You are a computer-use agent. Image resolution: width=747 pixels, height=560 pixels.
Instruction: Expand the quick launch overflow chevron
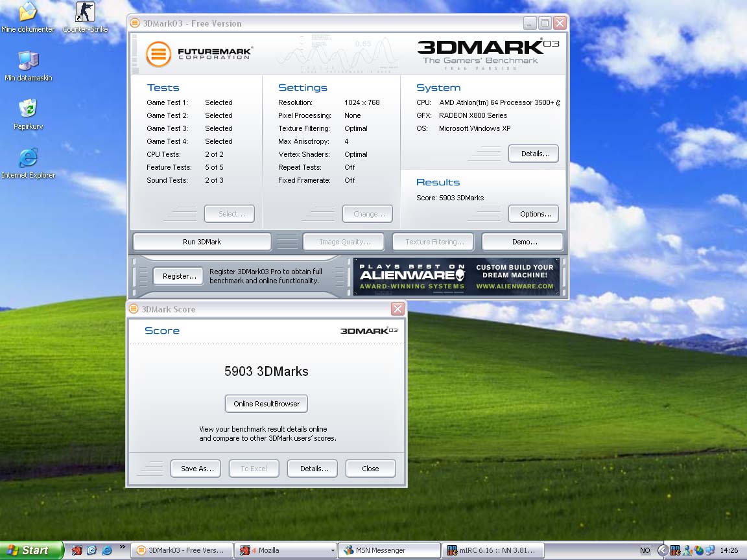(x=122, y=547)
